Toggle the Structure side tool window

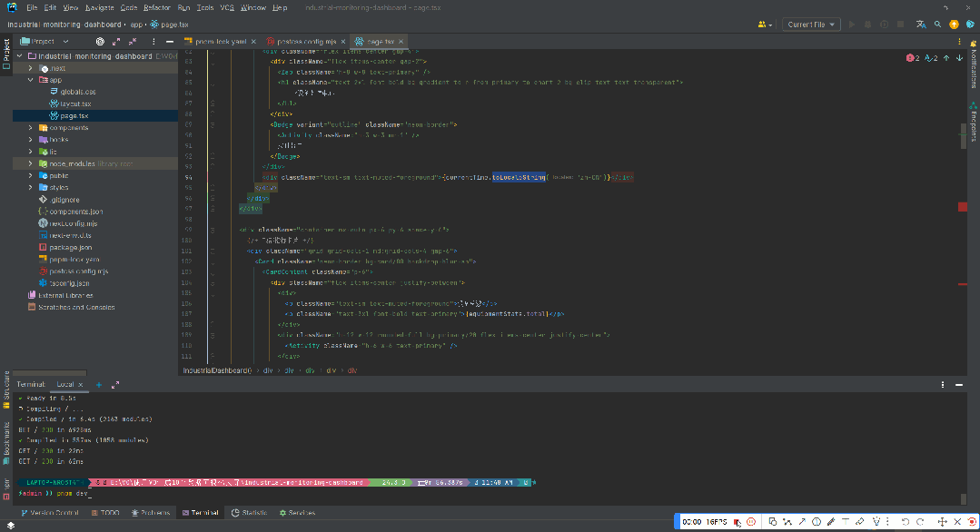(x=6, y=389)
